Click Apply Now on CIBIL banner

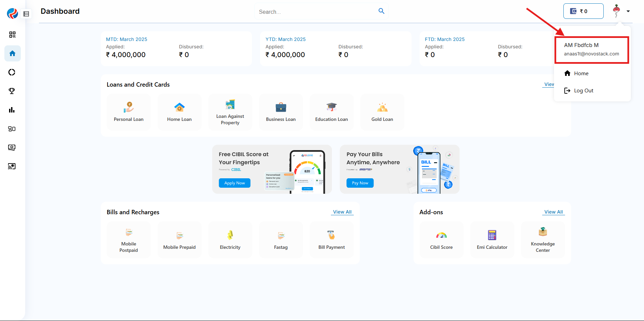pos(234,183)
